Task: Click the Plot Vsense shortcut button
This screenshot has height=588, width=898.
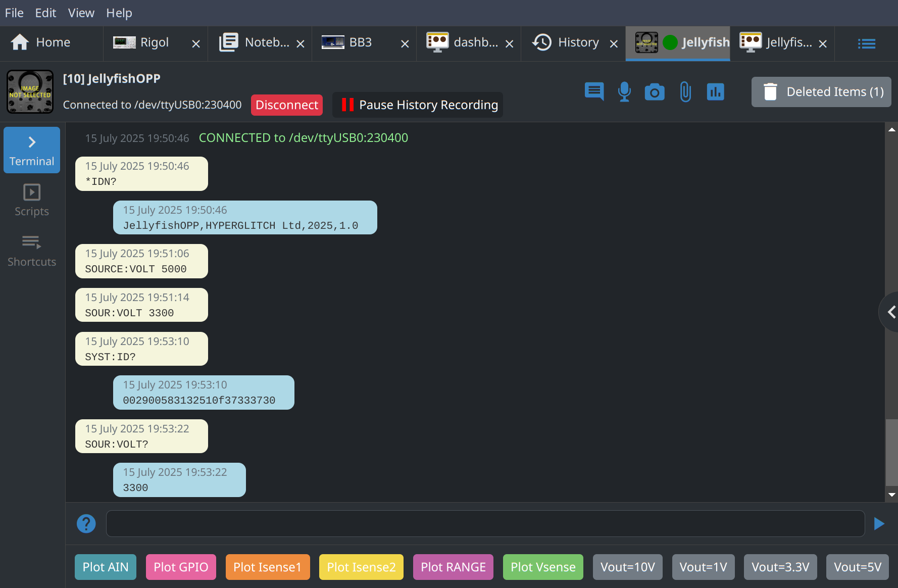Action: pos(543,567)
